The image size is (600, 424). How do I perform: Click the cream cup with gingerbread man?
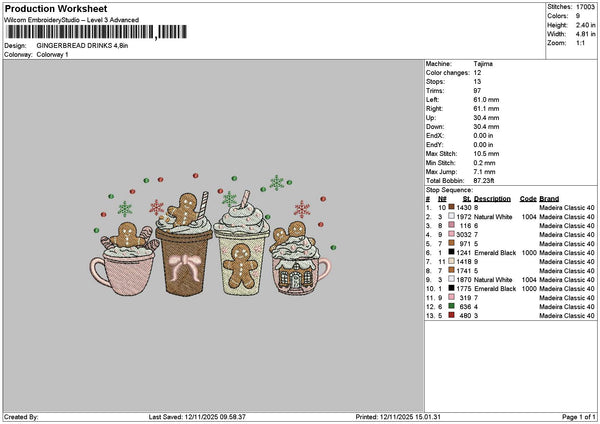[x=241, y=245]
